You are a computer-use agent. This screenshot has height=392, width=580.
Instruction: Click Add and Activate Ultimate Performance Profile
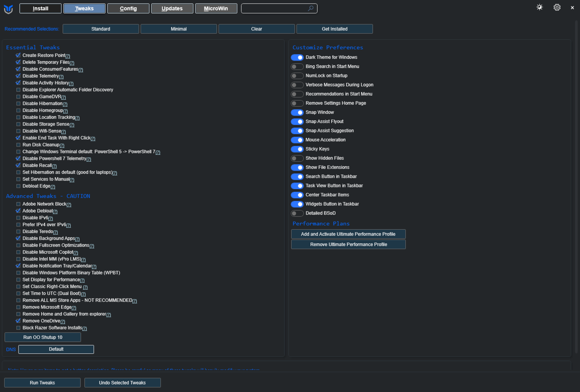[x=348, y=234]
